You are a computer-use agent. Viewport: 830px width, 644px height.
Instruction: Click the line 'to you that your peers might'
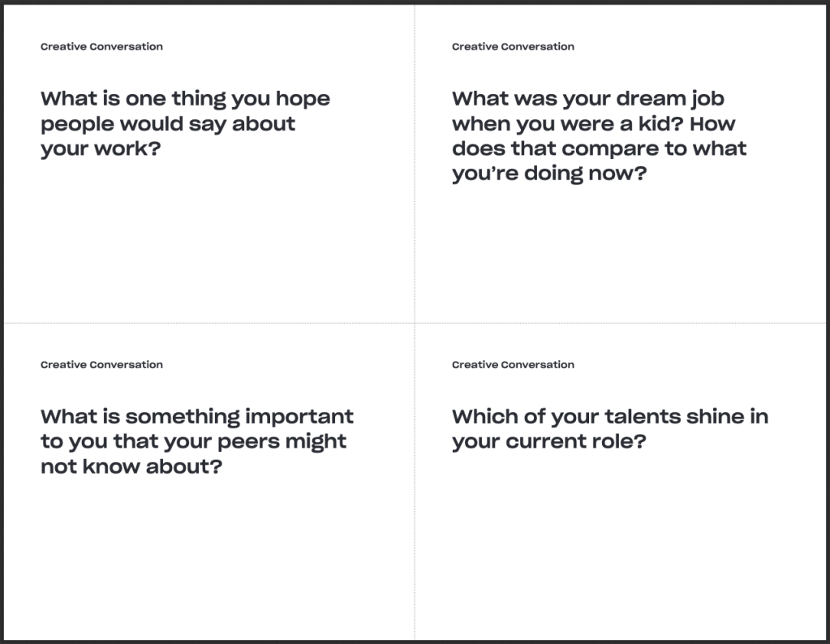pos(193,442)
